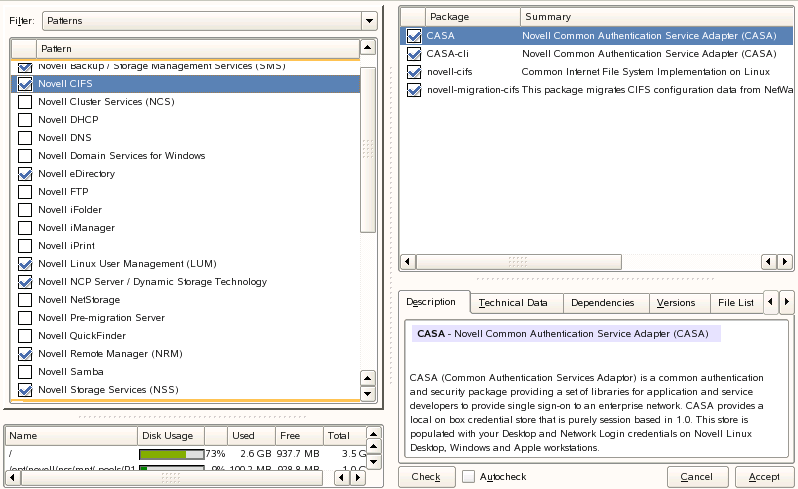This screenshot has width=798, height=489.
Task: Select the novell-migration-cifs package name
Action: (473, 90)
